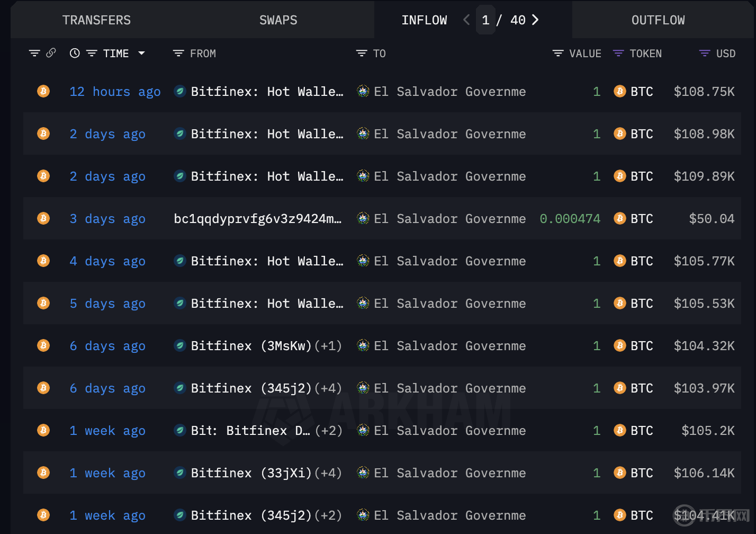Filter by VALUE column
The height and width of the screenshot is (534, 756).
tap(557, 54)
